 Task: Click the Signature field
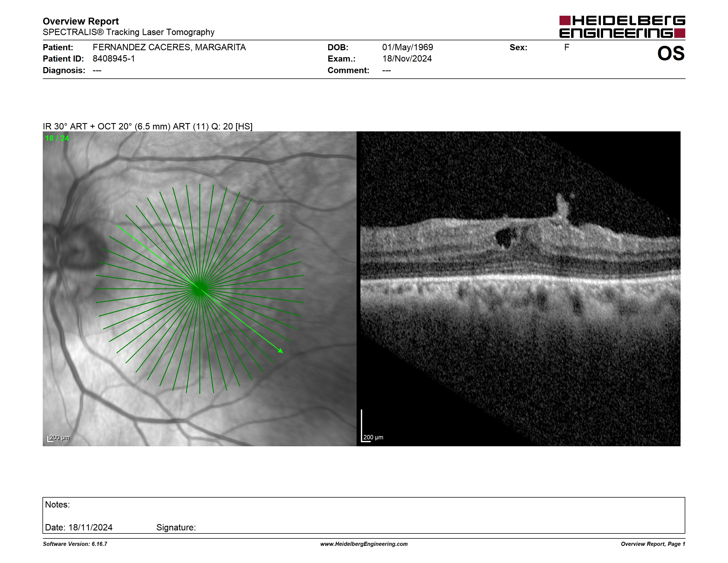[x=176, y=527]
